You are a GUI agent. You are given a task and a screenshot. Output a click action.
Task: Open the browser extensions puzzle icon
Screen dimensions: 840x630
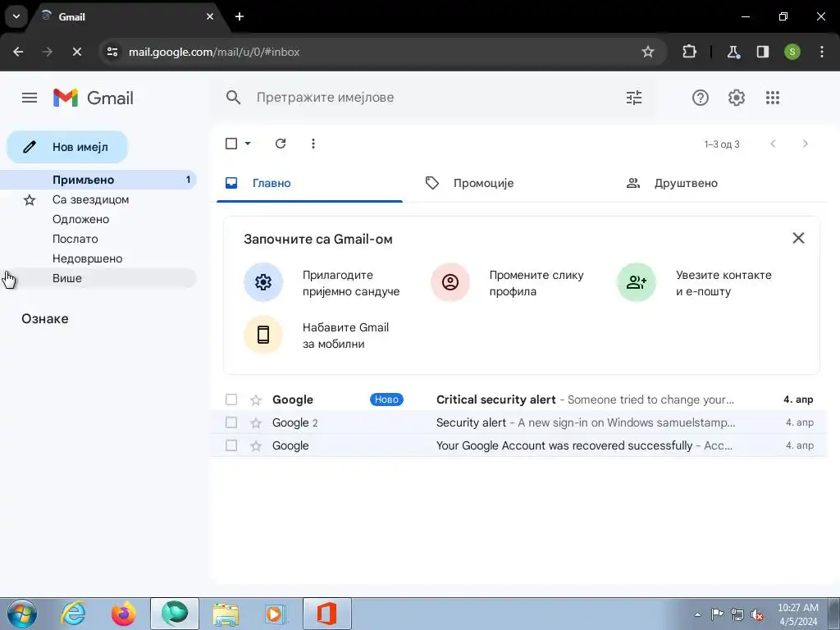689,52
